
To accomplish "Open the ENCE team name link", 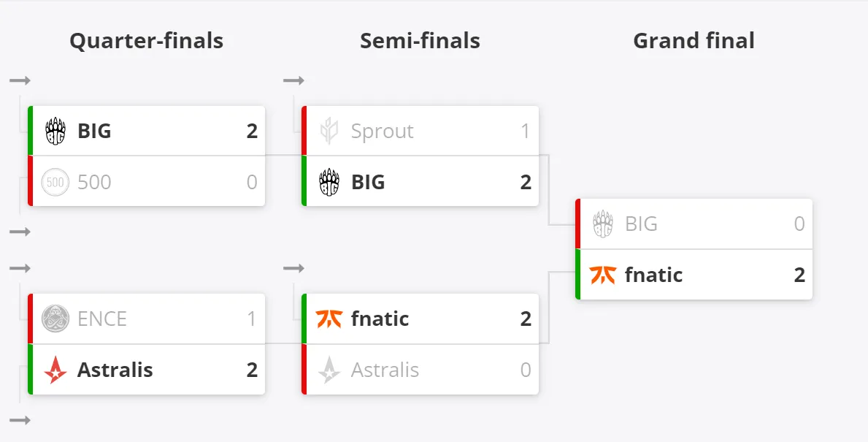I will click(102, 319).
